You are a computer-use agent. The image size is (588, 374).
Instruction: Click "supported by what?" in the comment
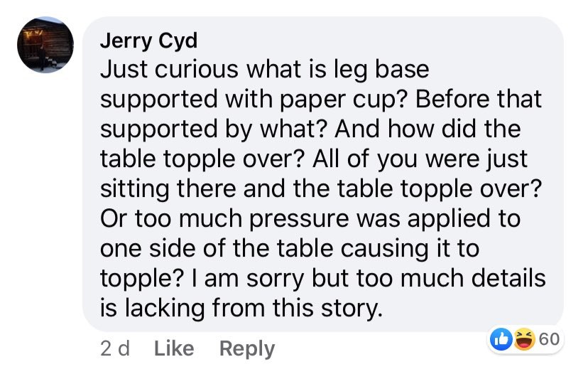(x=214, y=129)
